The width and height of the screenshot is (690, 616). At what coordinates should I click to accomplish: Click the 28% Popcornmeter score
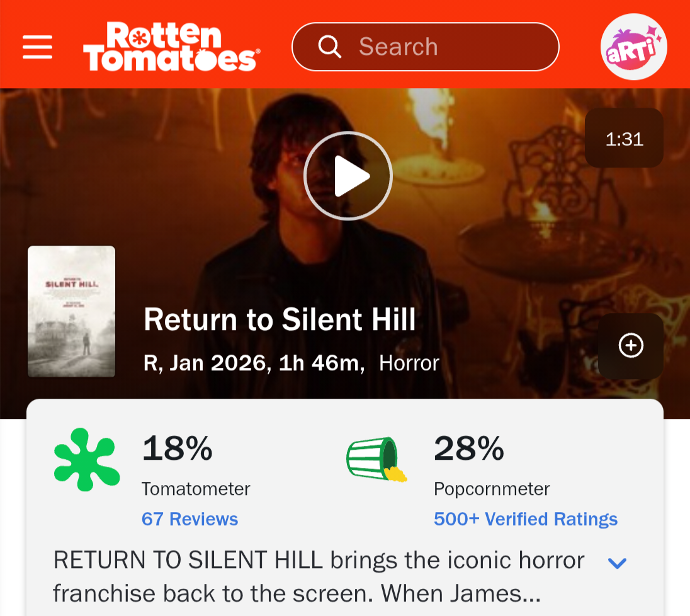click(468, 448)
